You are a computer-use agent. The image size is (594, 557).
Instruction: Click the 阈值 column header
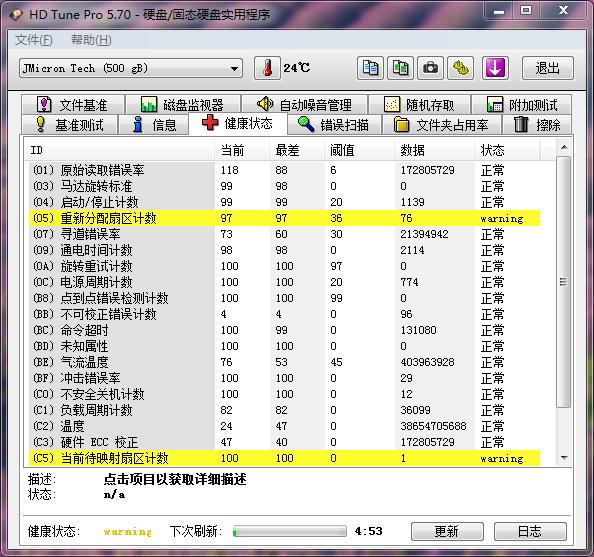pyautogui.click(x=360, y=150)
